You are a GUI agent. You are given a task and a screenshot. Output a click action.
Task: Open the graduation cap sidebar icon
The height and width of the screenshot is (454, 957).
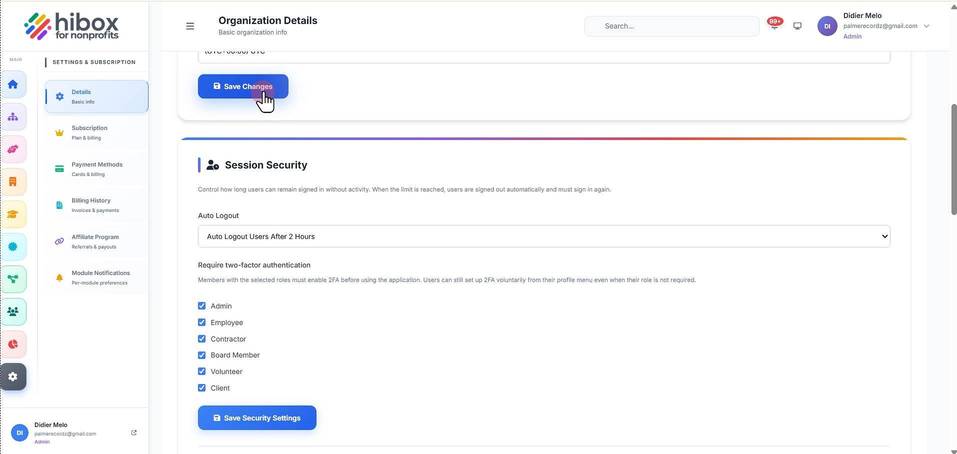(x=13, y=214)
